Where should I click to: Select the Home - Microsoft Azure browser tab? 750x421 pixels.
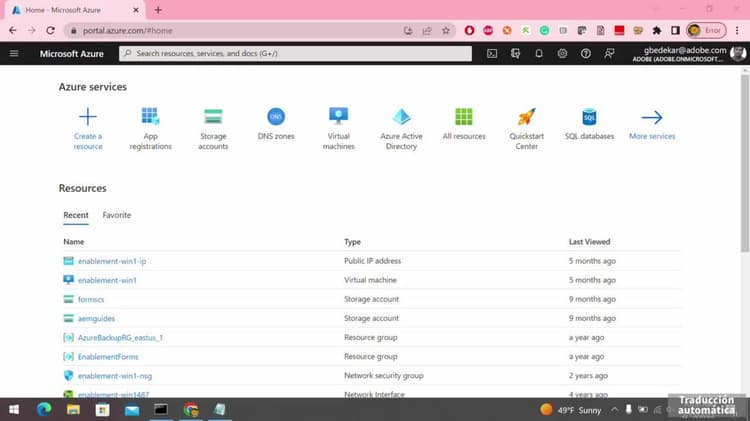point(75,10)
